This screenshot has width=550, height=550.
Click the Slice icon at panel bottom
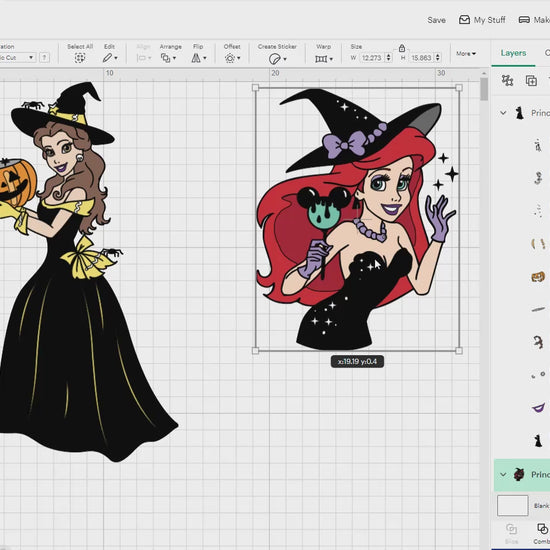click(x=511, y=529)
